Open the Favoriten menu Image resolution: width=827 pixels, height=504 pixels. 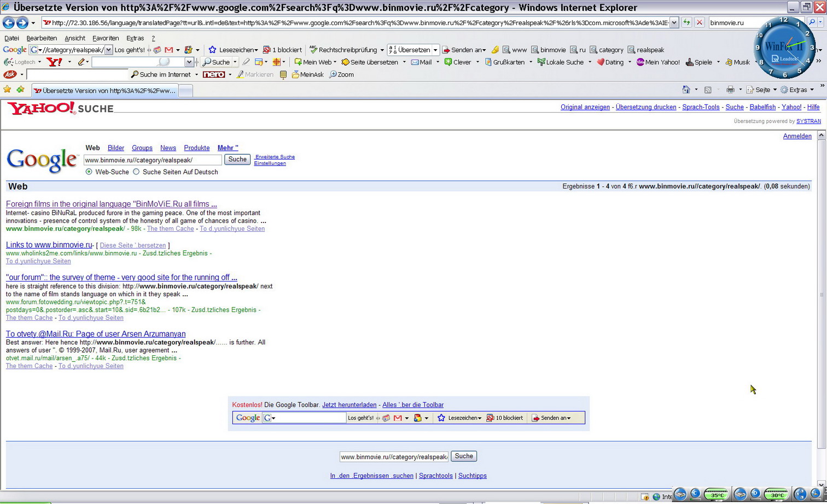(106, 38)
